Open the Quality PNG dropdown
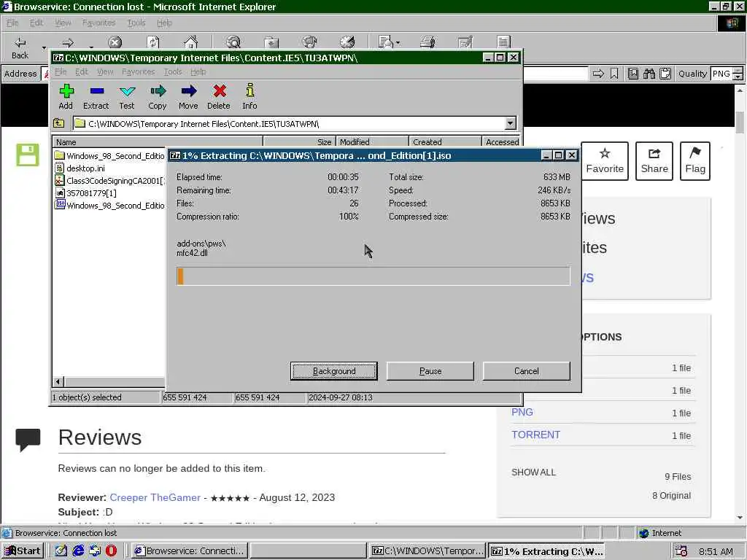 (738, 74)
